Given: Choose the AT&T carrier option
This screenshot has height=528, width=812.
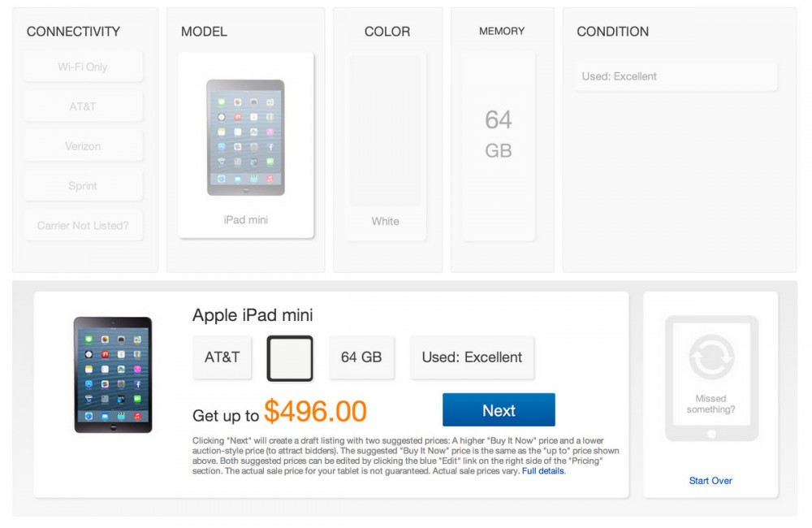Looking at the screenshot, I should tap(83, 106).
